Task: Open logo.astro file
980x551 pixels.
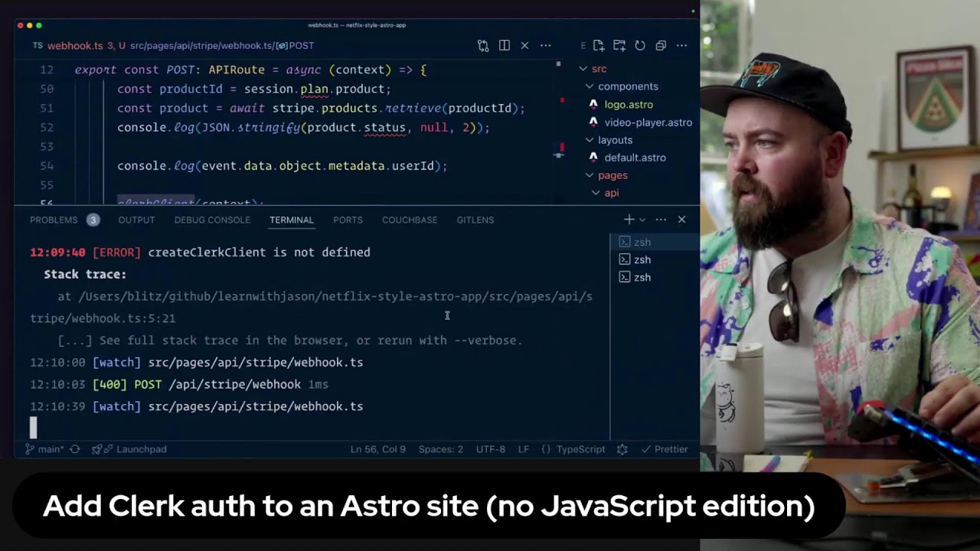Action: pos(629,104)
